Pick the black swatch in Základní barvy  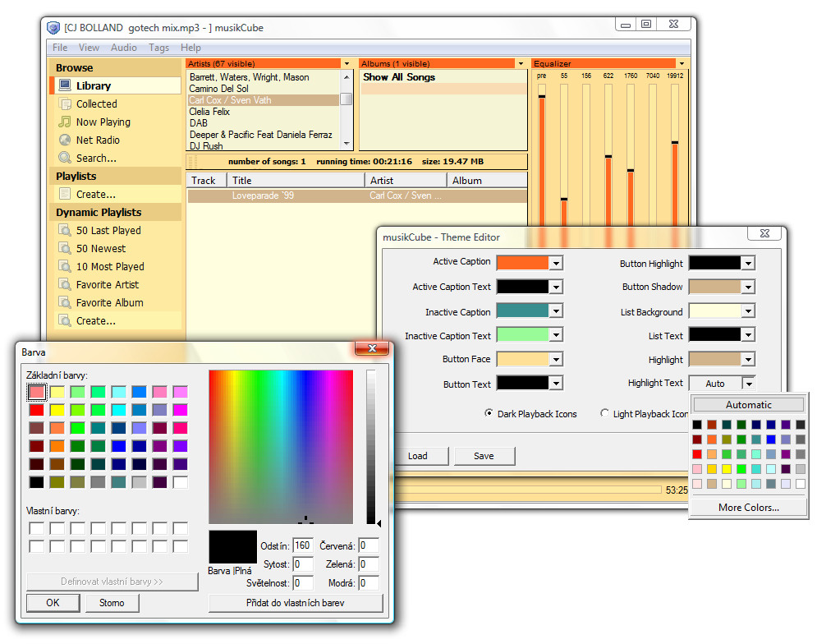tap(36, 482)
